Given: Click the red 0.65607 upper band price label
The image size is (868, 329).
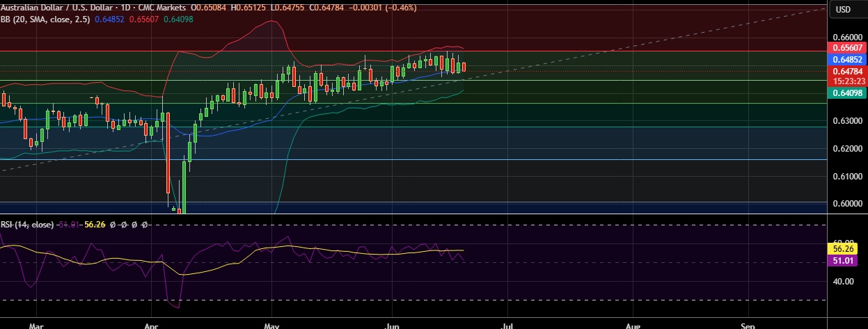Looking at the screenshot, I should click(x=847, y=48).
